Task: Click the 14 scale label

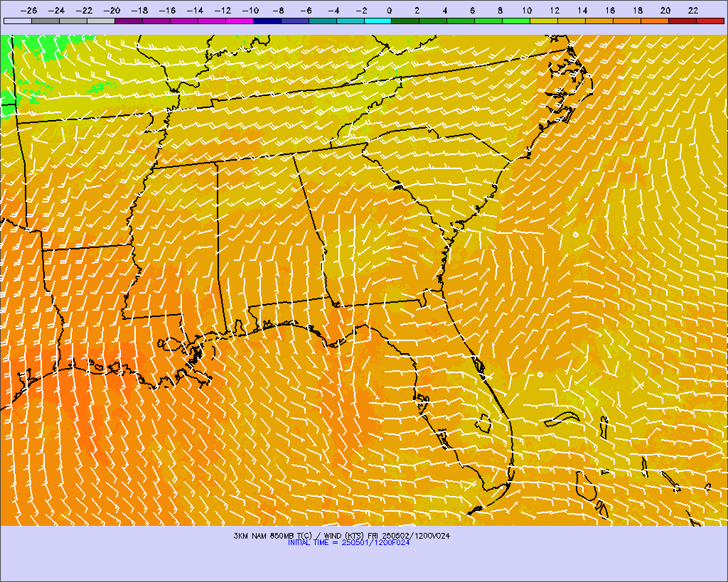Action: click(583, 11)
